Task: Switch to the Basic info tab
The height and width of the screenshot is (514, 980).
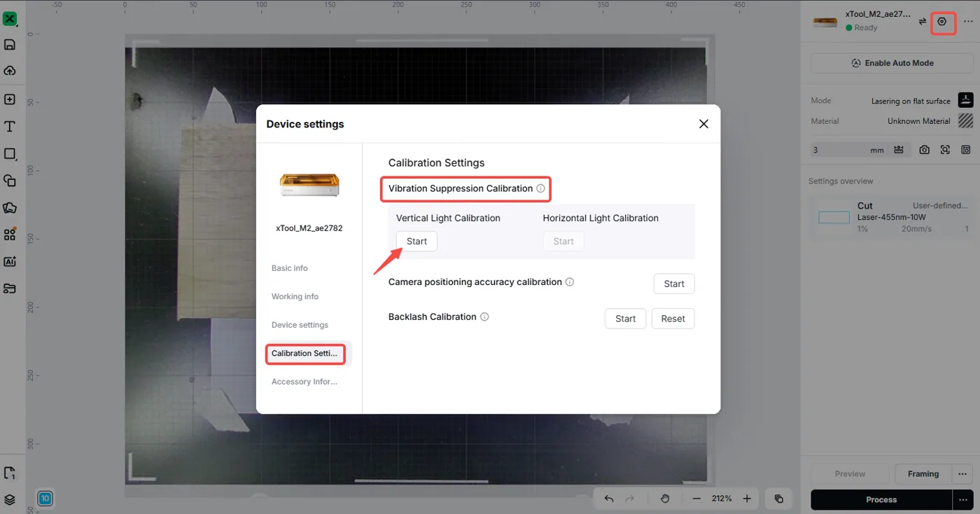Action: click(x=290, y=268)
